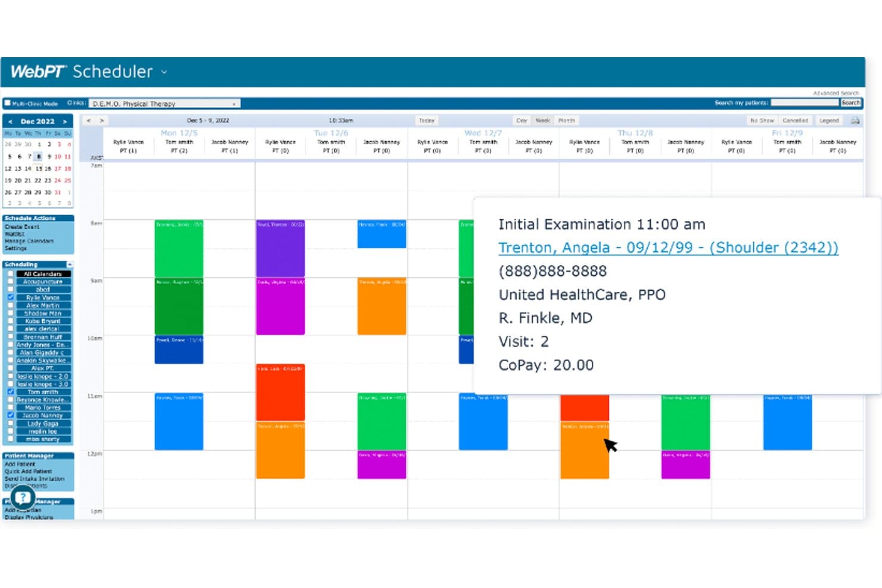The width and height of the screenshot is (882, 588).
Task: Collapse the Scheduling panel
Action: pyautogui.click(x=70, y=265)
